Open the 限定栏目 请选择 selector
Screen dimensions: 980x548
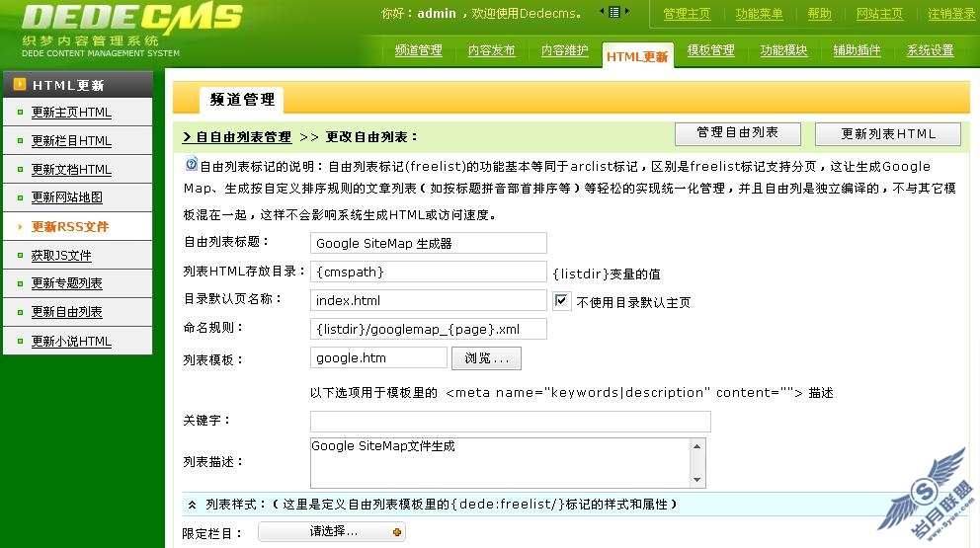[x=332, y=532]
